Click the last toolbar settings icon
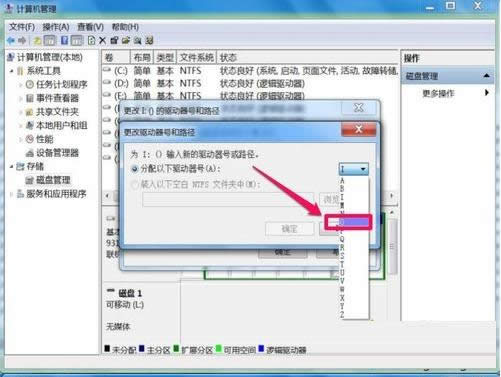Screen dimensions: 501x377 (x=149, y=41)
